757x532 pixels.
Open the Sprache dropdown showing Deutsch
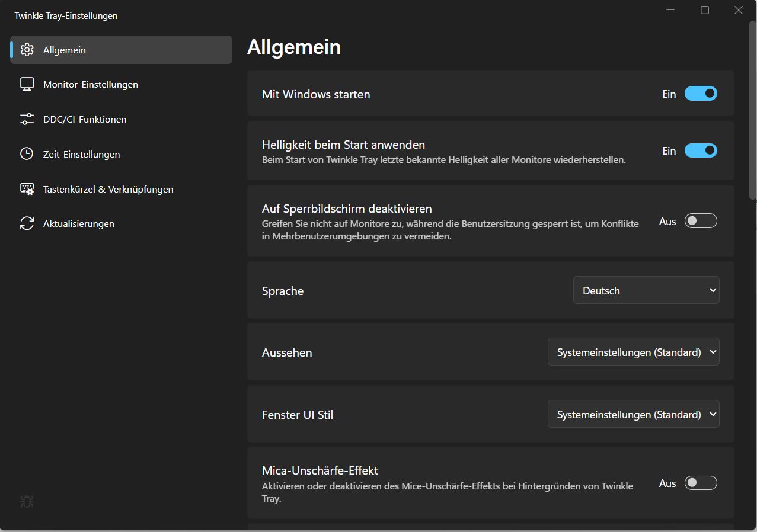coord(646,290)
